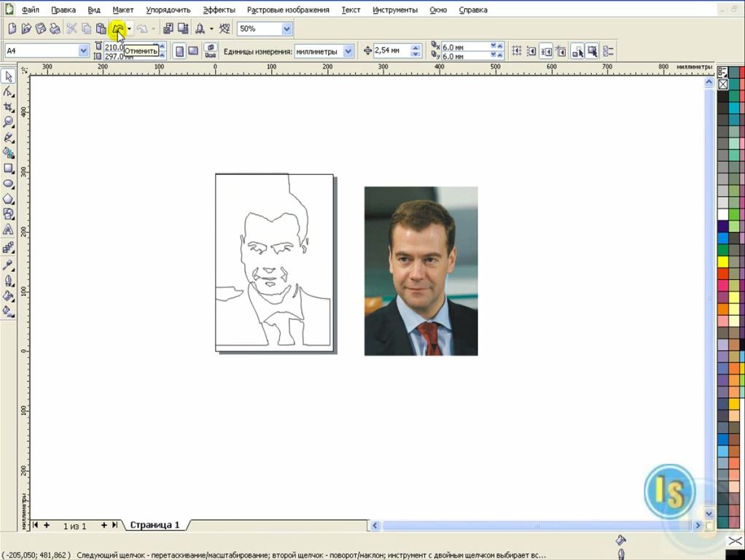Expand the Undo history dropdown arrow

point(129,29)
